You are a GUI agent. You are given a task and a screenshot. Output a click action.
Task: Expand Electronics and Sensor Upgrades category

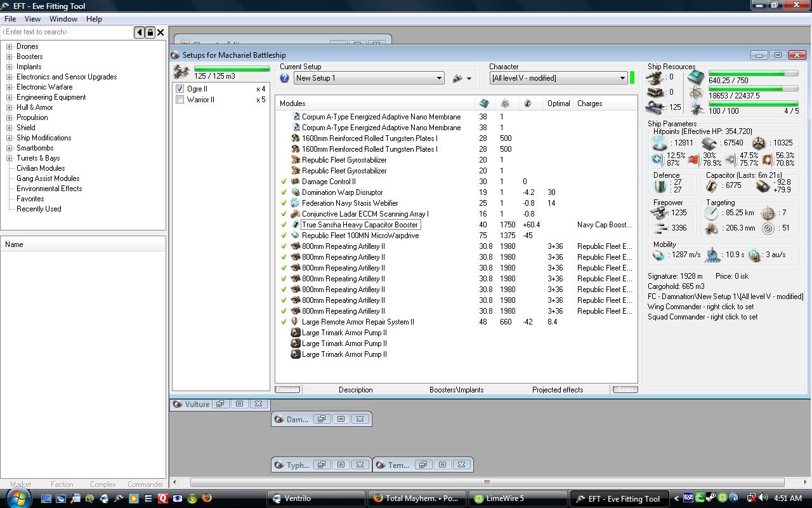click(10, 77)
